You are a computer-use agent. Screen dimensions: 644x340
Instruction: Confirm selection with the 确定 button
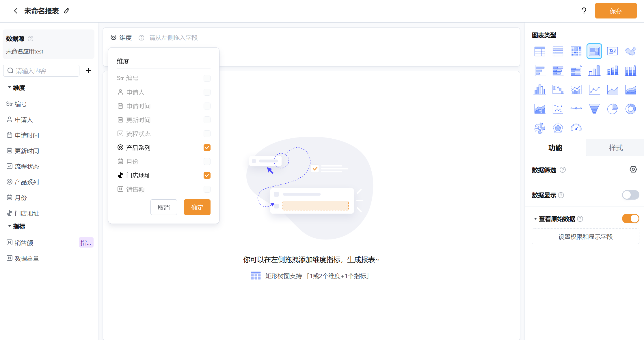(x=197, y=207)
